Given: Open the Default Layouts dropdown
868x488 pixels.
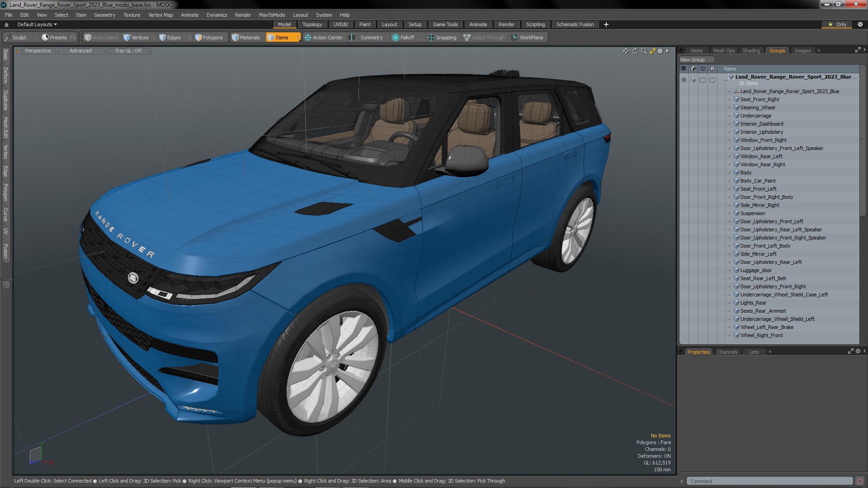Looking at the screenshot, I should click(x=37, y=24).
